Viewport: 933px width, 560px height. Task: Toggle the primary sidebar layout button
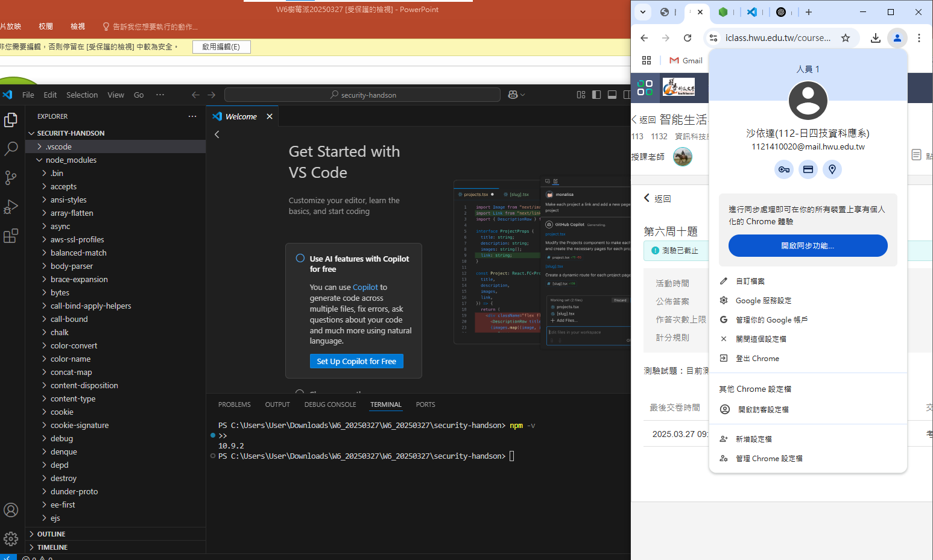(x=596, y=95)
